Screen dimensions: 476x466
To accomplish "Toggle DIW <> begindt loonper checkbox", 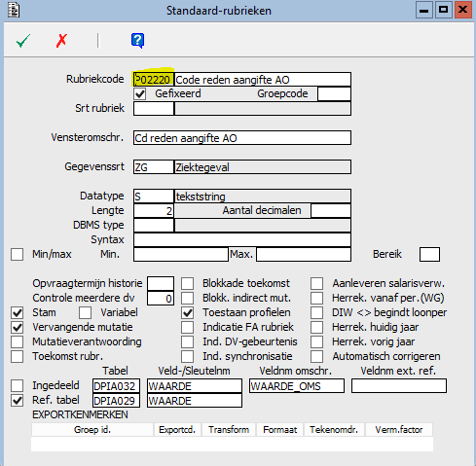I will click(316, 313).
